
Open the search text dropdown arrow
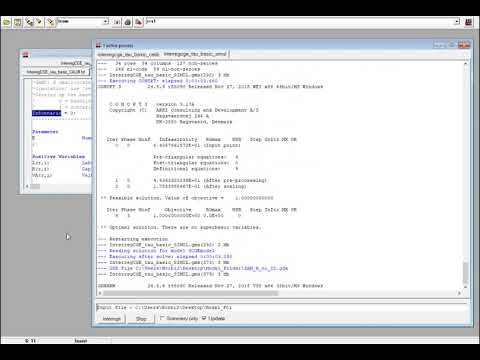(105, 21)
